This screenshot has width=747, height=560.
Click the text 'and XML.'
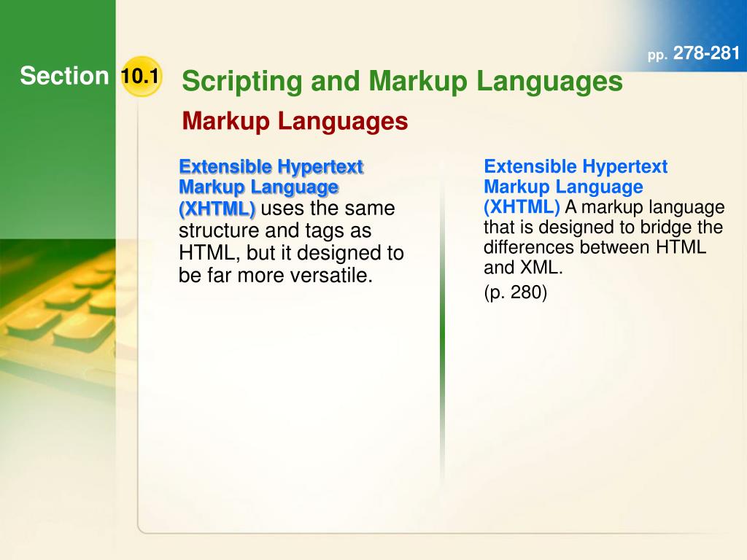[523, 268]
